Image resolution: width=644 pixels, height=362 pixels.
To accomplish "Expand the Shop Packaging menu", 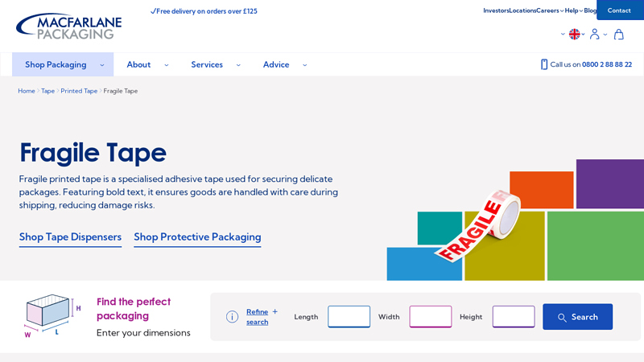I will [x=64, y=64].
